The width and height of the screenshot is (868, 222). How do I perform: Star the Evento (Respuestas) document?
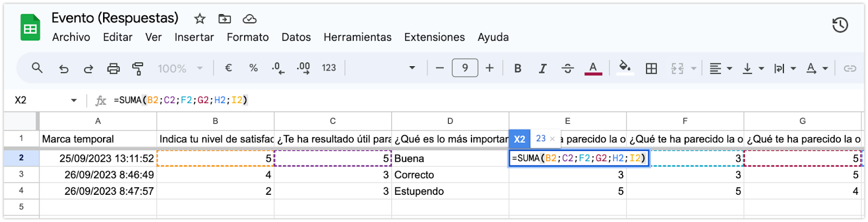(200, 19)
